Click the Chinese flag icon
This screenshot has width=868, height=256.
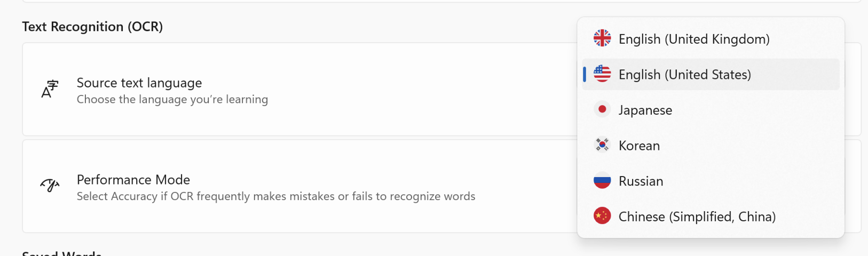[602, 216]
